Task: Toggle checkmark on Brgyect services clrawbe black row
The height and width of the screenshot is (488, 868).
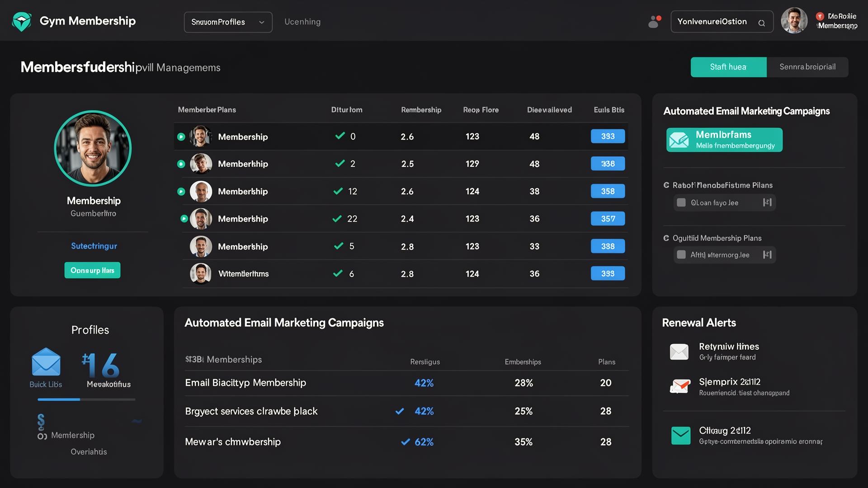Action: (x=400, y=411)
